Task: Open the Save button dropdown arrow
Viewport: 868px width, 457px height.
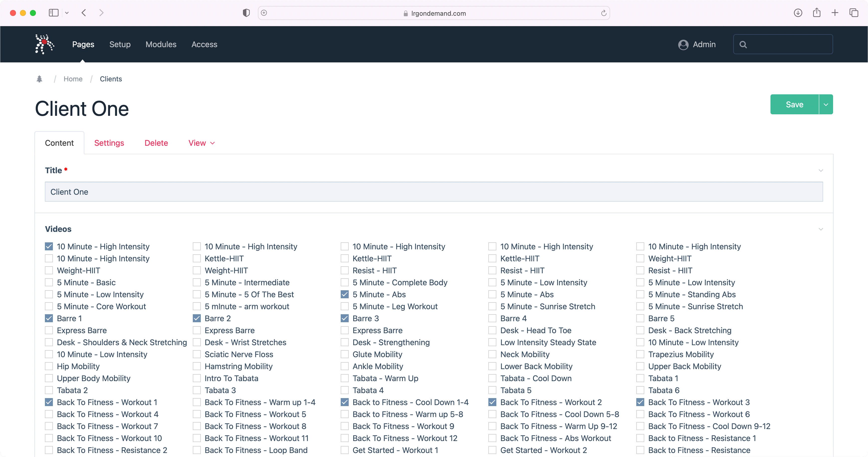Action: coord(826,105)
